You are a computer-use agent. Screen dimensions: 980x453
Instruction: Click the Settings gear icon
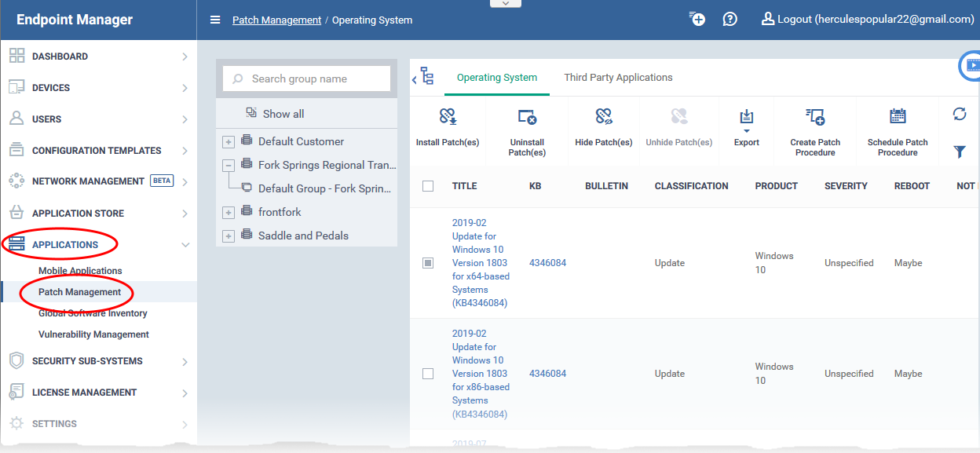16,424
